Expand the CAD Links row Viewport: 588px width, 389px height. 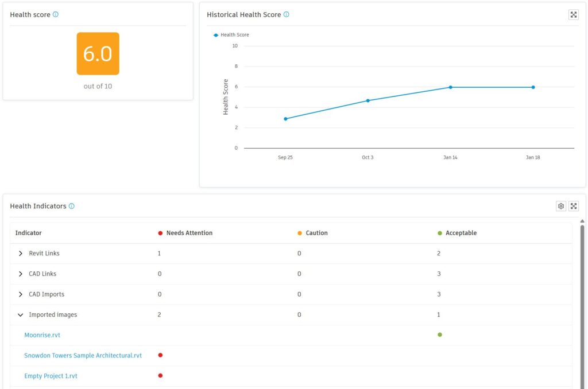[x=21, y=274]
